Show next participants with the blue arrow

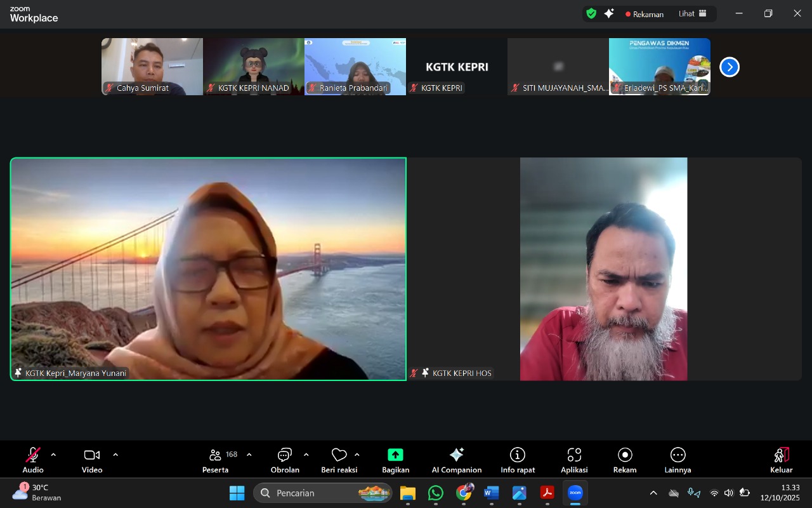coord(730,67)
